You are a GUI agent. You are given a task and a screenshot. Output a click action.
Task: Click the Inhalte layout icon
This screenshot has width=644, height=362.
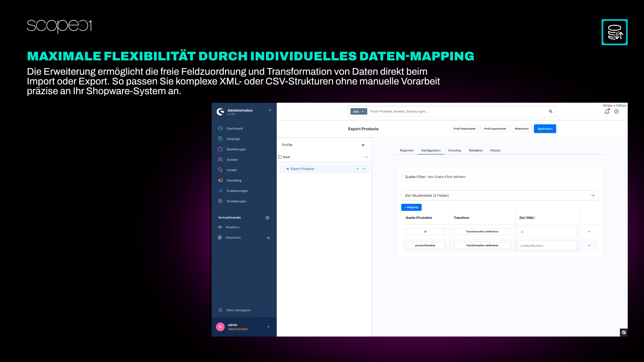tap(220, 170)
